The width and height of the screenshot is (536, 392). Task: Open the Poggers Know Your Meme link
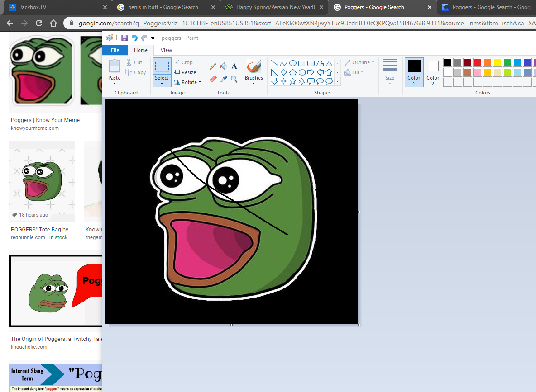(45, 120)
